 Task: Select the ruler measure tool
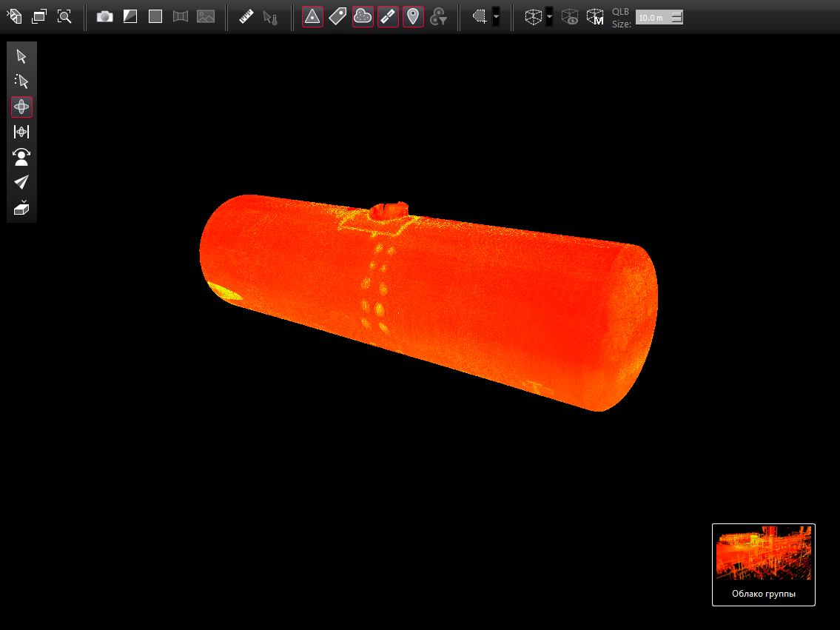(246, 16)
